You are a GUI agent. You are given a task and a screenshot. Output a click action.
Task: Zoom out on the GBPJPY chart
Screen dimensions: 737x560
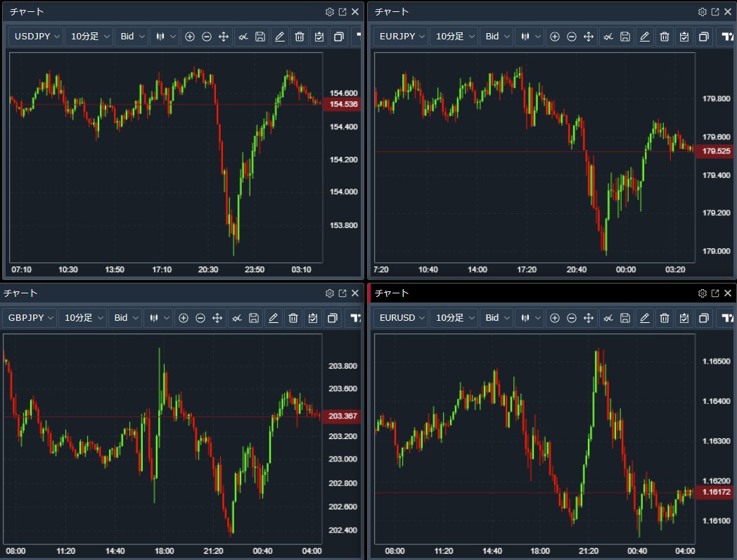point(200,318)
